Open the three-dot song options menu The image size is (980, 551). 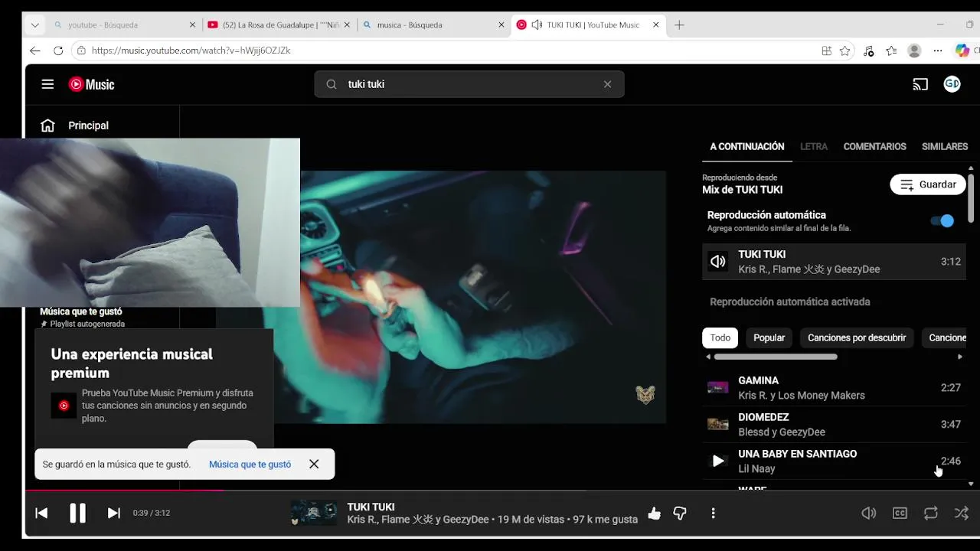[x=713, y=514]
